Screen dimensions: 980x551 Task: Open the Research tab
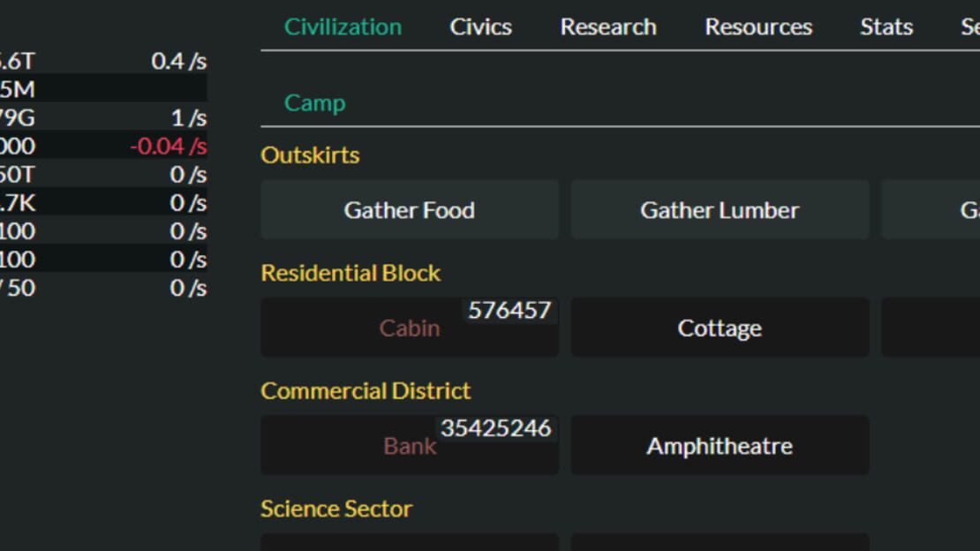608,26
